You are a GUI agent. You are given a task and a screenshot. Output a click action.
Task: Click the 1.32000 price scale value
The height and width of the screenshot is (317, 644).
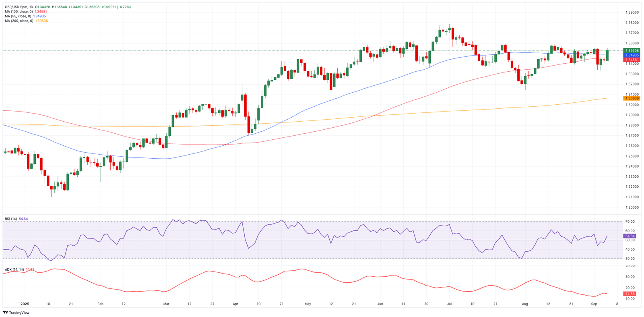pos(632,84)
